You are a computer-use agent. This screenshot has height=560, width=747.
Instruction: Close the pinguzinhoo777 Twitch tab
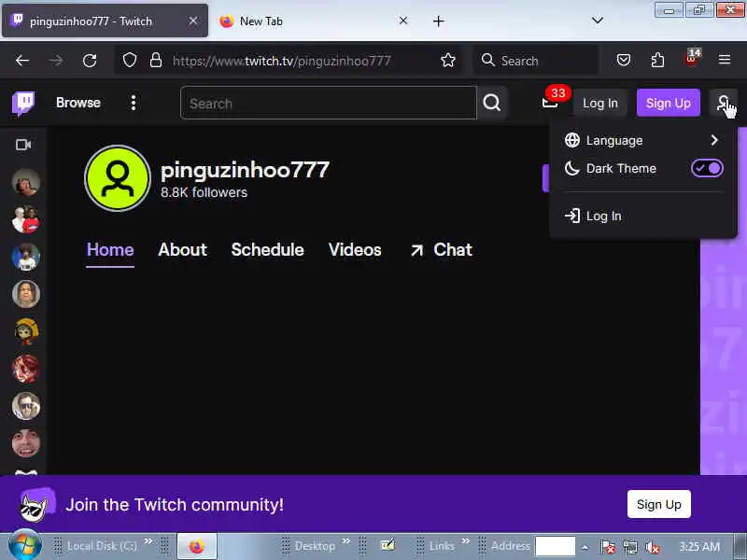click(x=193, y=21)
